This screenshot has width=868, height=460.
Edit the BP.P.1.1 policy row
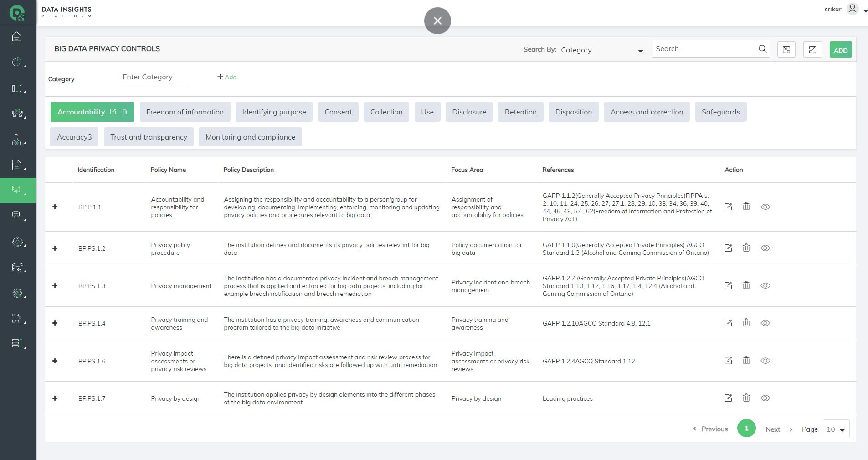728,207
